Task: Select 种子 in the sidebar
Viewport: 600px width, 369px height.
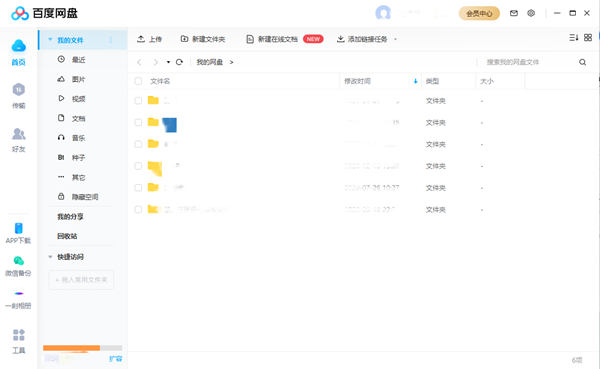Action: click(x=78, y=157)
